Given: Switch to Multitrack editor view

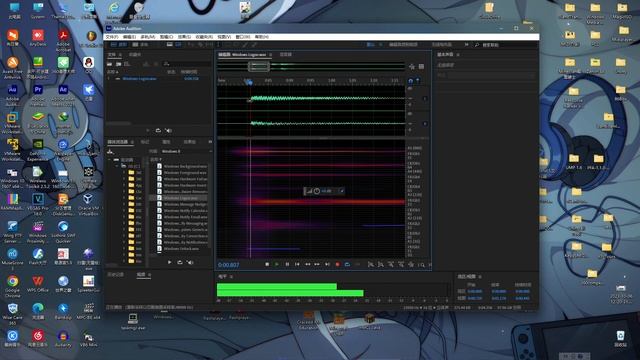Looking at the screenshot, I should pyautogui.click(x=140, y=44).
